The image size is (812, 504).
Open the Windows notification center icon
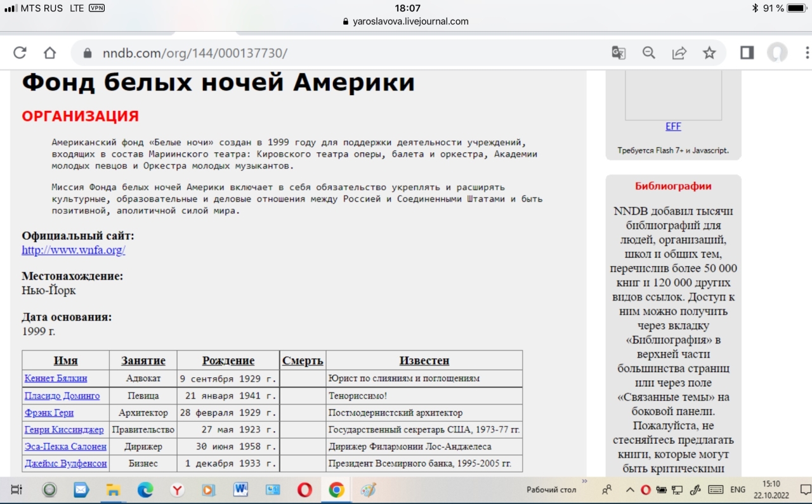805,489
